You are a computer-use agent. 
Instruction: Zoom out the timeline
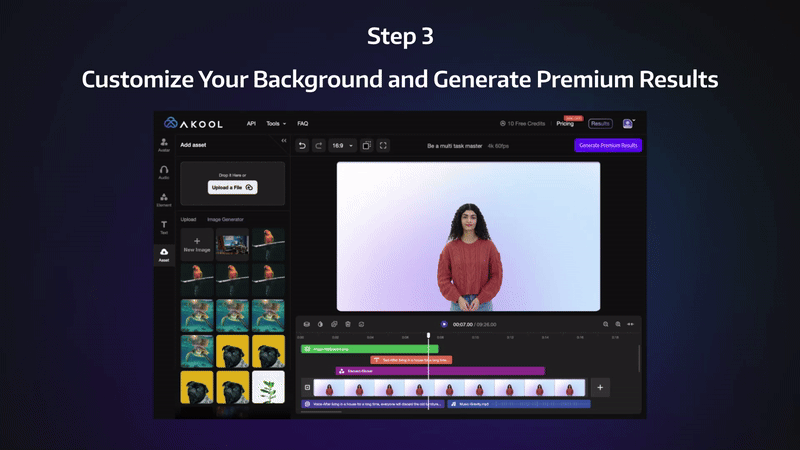pyautogui.click(x=606, y=324)
